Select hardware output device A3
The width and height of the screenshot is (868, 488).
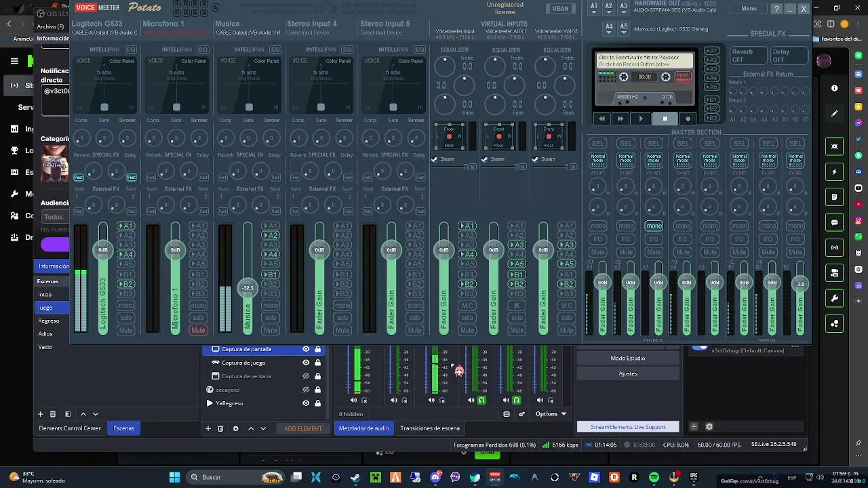pos(624,7)
